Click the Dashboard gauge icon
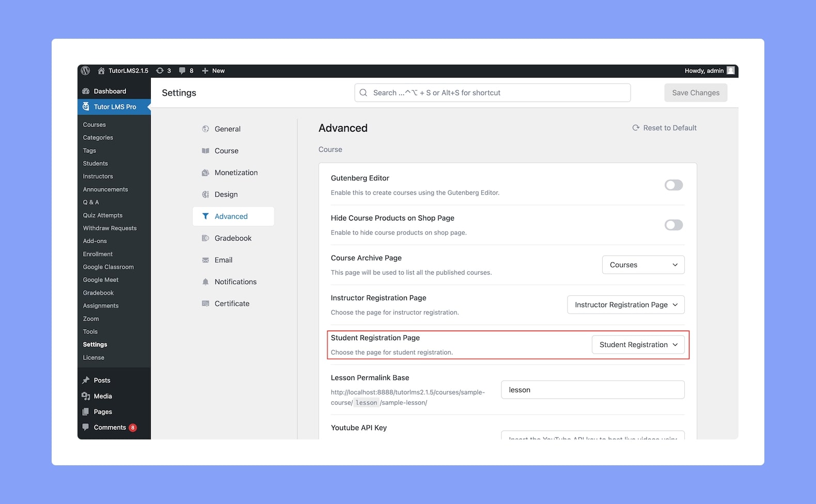The height and width of the screenshot is (504, 816). [86, 91]
